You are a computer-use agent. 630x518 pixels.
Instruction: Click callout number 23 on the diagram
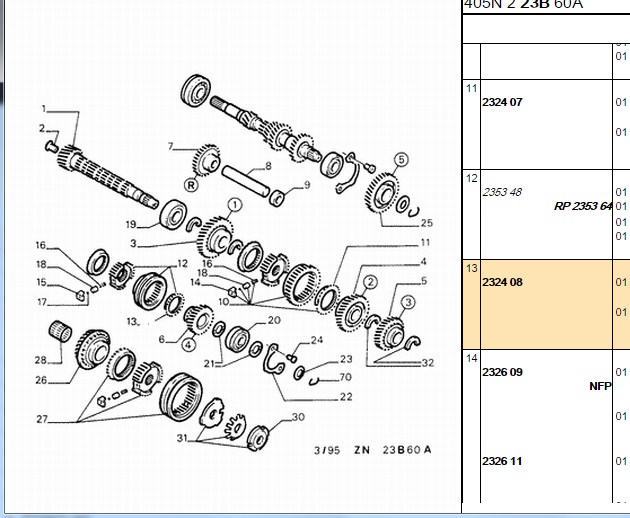click(346, 359)
